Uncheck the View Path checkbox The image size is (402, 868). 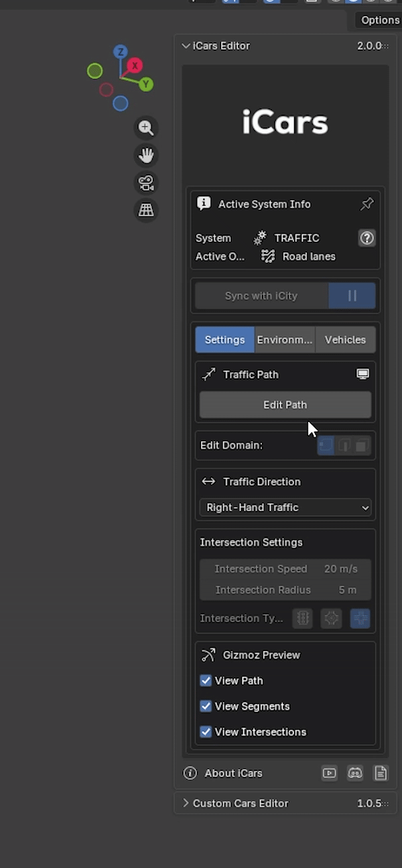[206, 680]
